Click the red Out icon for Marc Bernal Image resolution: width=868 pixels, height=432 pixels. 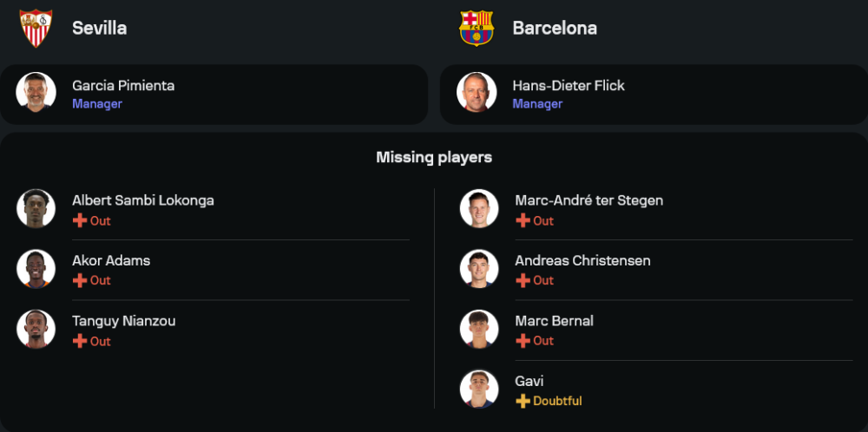[x=523, y=341]
